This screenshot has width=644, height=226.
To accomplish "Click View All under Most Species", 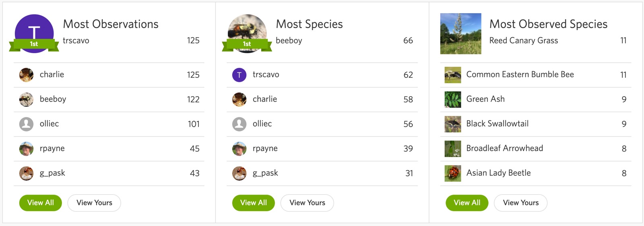I will [x=254, y=203].
